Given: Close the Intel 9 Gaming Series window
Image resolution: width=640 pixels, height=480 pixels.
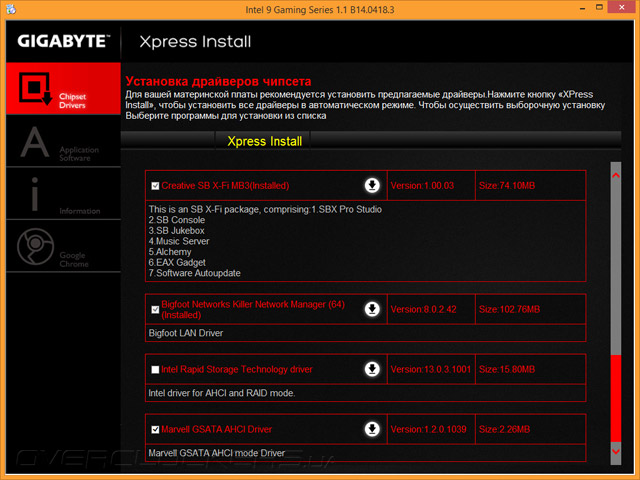Looking at the screenshot, I should [x=622, y=7].
